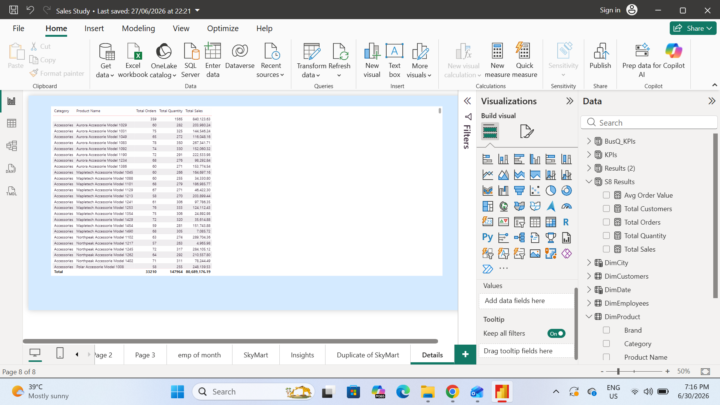Screen dimensions: 720x405
Task: Click the Publish icon
Action: [x=600, y=56]
